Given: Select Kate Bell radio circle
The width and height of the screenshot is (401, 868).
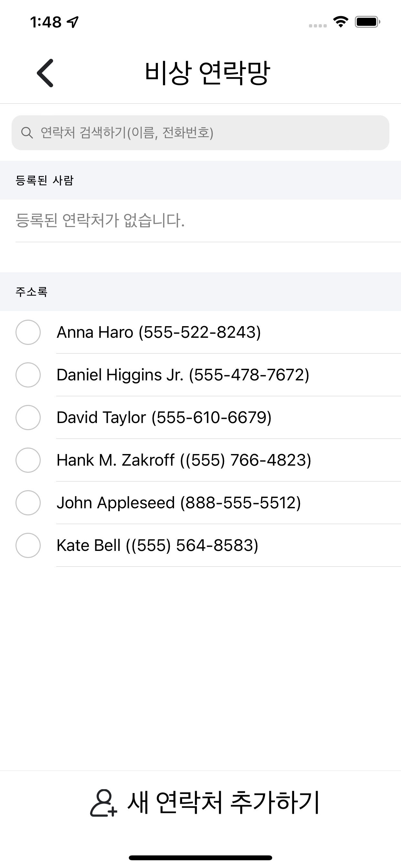Looking at the screenshot, I should coord(28,545).
